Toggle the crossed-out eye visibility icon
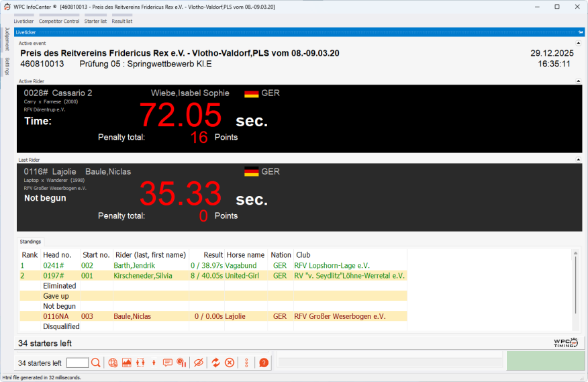The image size is (588, 382). point(198,363)
